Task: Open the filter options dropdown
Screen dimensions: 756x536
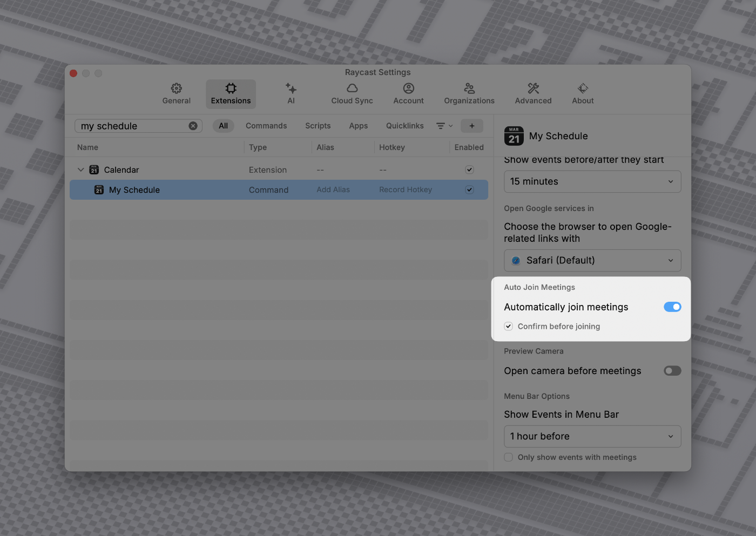Action: pyautogui.click(x=444, y=126)
